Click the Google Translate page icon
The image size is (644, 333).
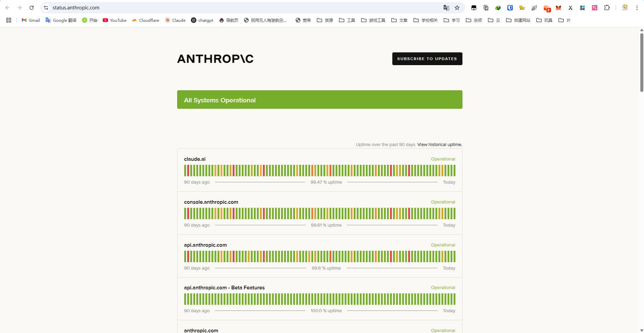[x=446, y=8]
